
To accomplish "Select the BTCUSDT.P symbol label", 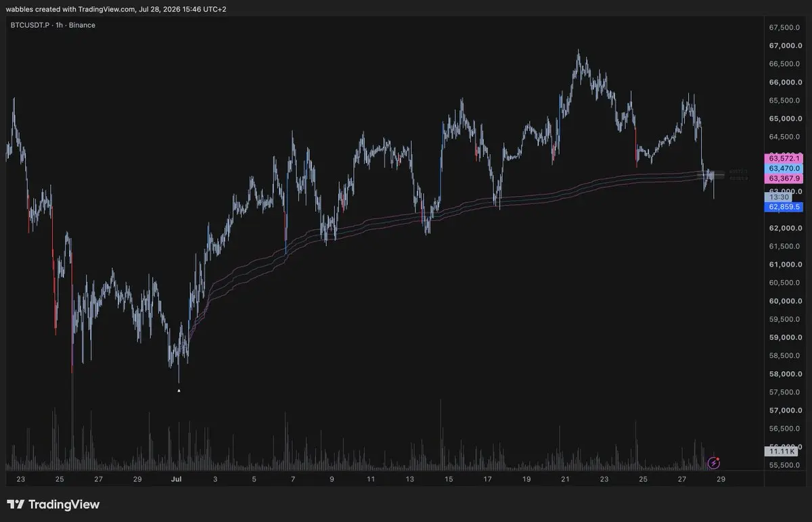I will [x=31, y=25].
